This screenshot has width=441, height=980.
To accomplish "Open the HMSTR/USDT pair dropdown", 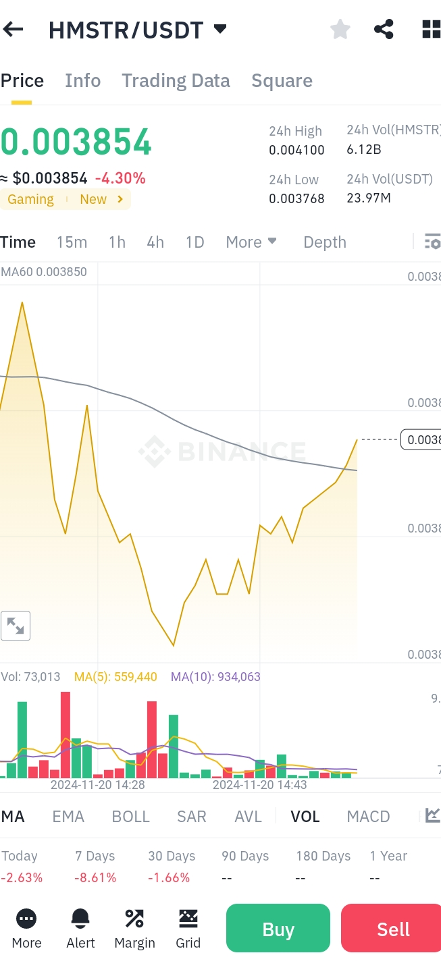I will coord(219,29).
